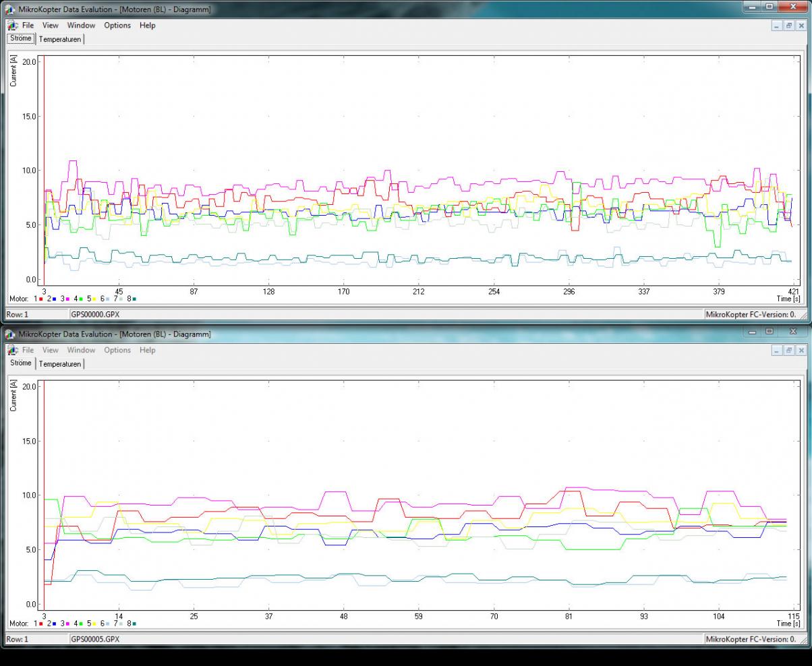Viewport: 812px width, 666px height.
Task: Close the inner diagram in lower window
Action: (801, 351)
